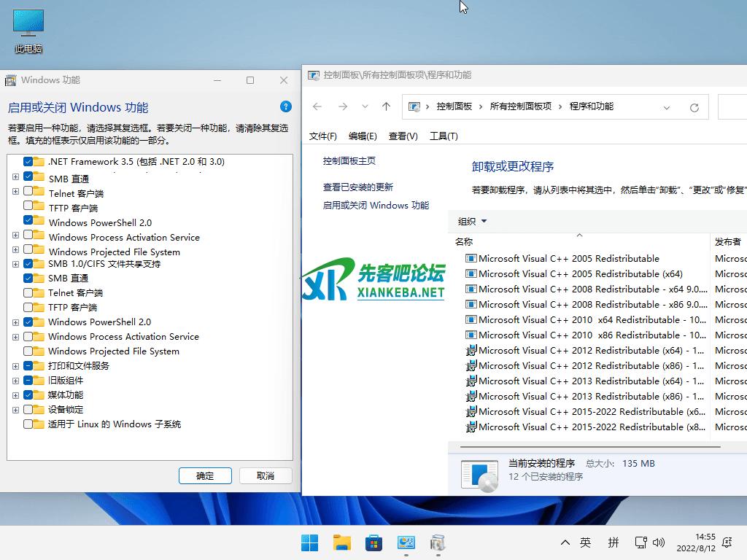
Task: Open Microsoft Store from the taskbar
Action: tap(373, 542)
